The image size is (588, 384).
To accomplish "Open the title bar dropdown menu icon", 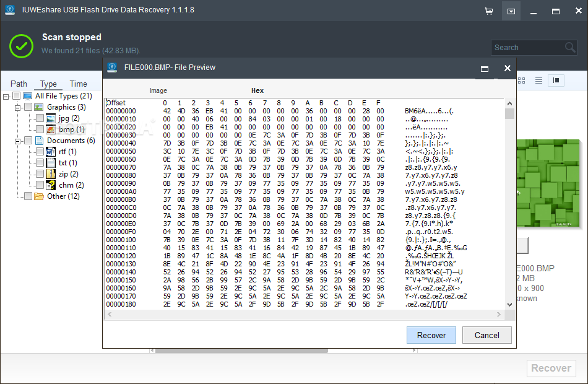I will coord(511,11).
